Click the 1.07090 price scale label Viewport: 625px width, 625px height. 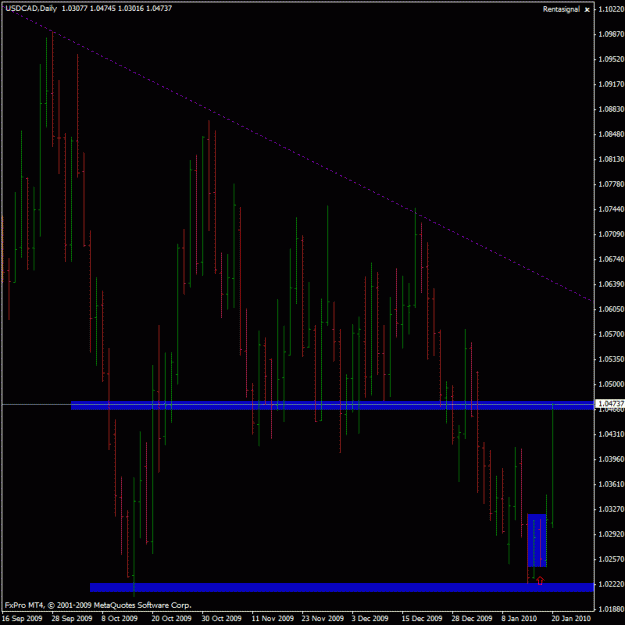(611, 234)
